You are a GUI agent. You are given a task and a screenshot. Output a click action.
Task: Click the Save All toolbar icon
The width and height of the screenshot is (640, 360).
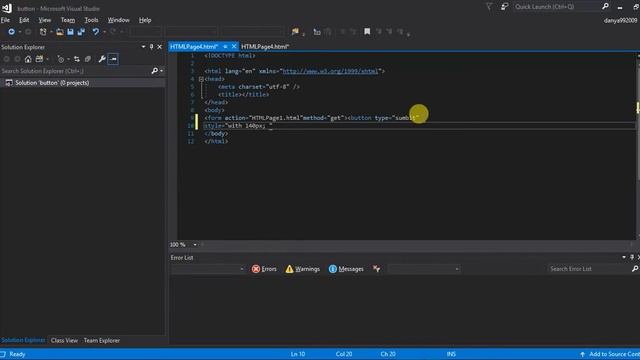coord(81,32)
